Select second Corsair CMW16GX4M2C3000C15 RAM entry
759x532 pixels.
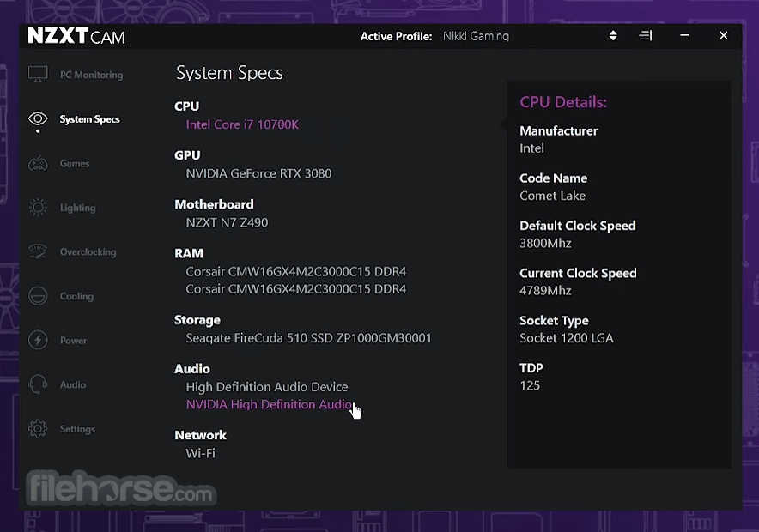tap(295, 289)
